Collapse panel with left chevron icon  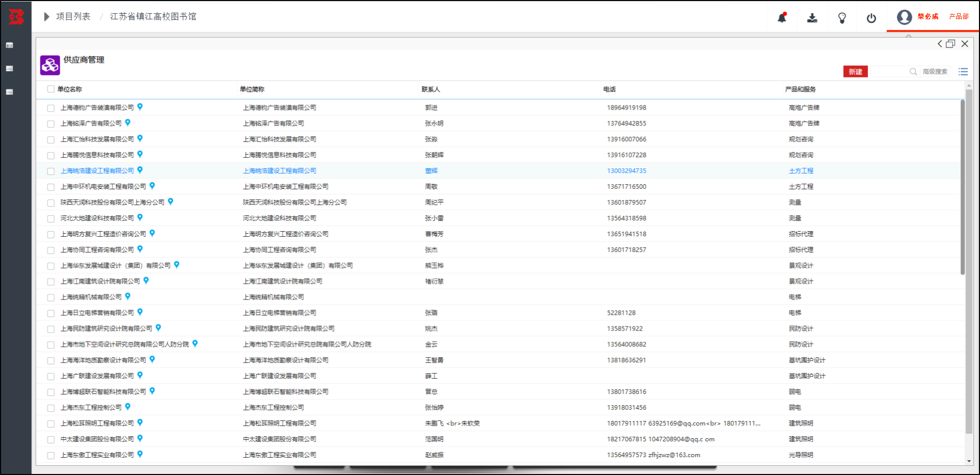pos(940,44)
